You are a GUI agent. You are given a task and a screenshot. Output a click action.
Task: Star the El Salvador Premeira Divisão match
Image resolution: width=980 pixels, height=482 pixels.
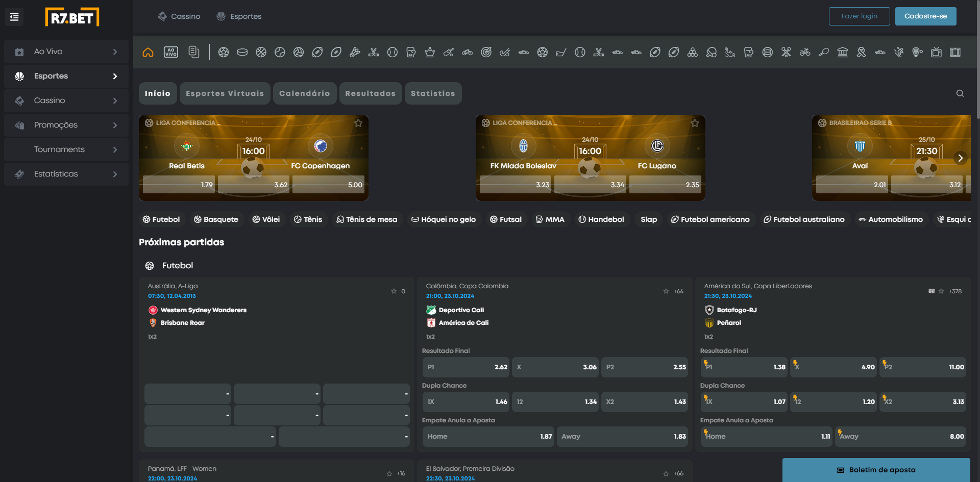666,474
